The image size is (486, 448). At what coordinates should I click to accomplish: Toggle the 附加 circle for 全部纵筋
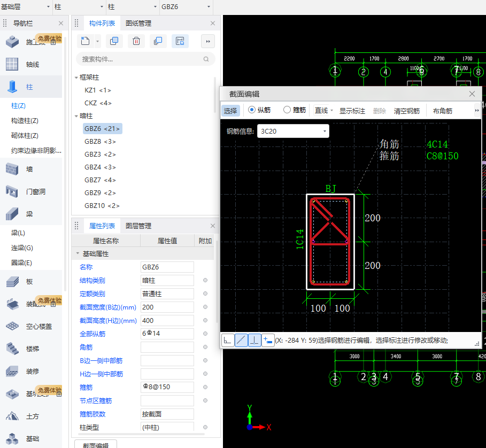(205, 334)
